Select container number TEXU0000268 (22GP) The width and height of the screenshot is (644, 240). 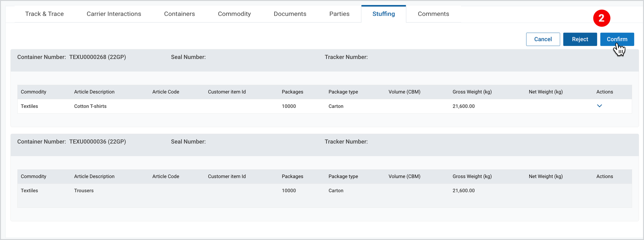click(98, 57)
